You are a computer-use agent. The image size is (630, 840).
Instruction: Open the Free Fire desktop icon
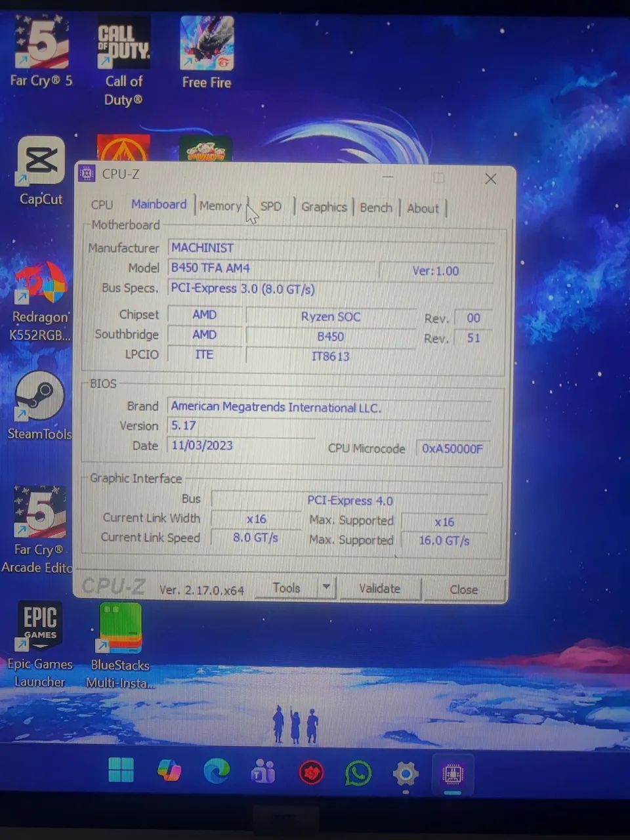point(207,45)
